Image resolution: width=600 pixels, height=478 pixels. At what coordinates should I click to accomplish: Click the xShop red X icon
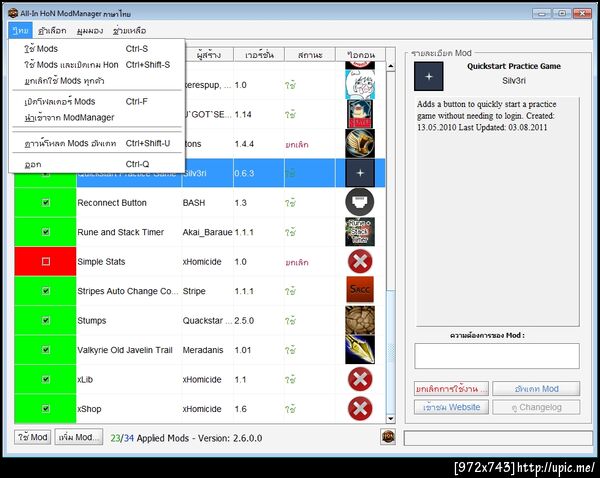[x=360, y=409]
